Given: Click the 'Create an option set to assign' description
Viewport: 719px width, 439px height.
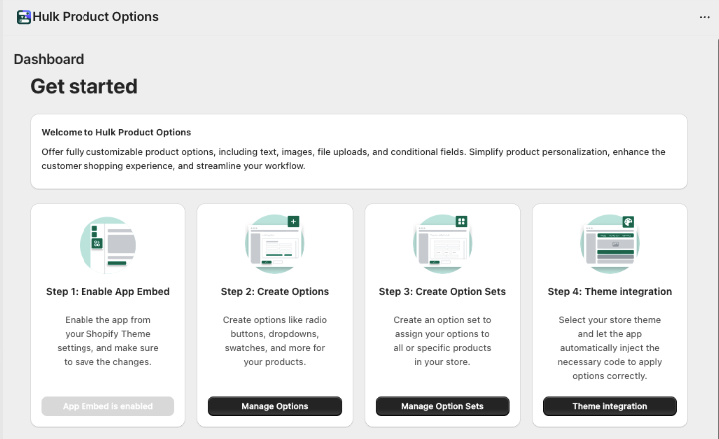Looking at the screenshot, I should pos(442,341).
